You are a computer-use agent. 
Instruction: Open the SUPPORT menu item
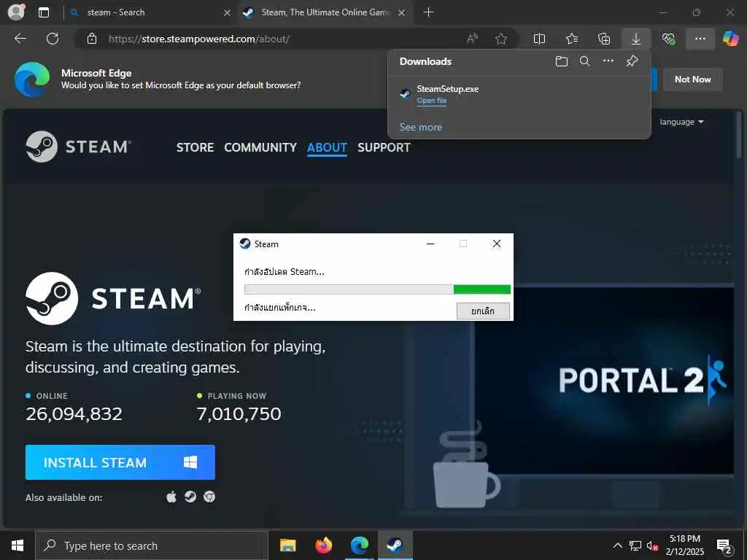[x=384, y=147]
